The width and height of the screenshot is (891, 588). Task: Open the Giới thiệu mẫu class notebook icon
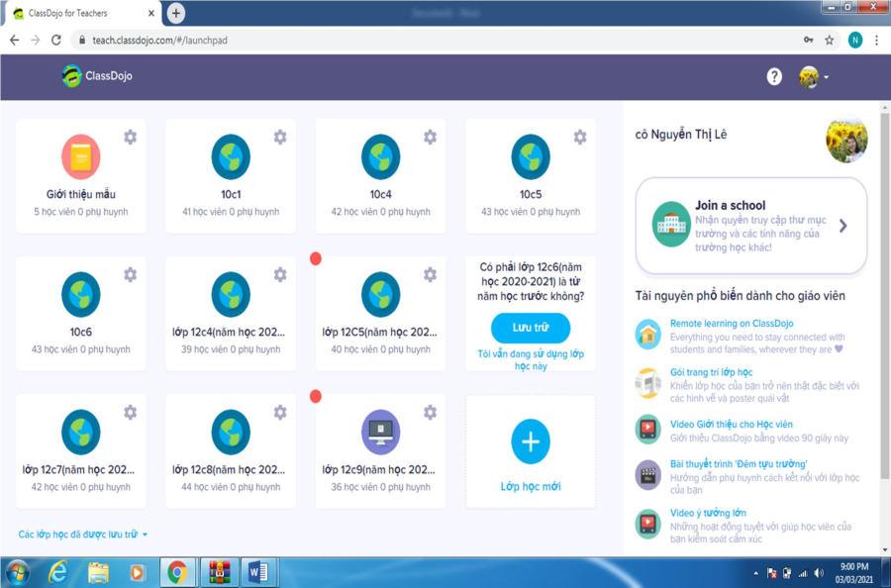pyautogui.click(x=81, y=156)
